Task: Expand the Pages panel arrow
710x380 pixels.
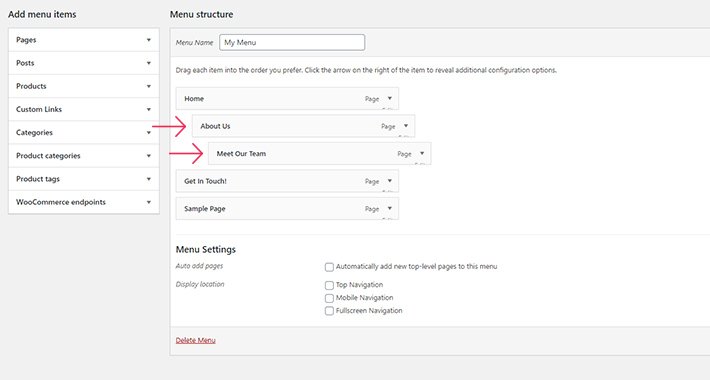Action: 149,40
